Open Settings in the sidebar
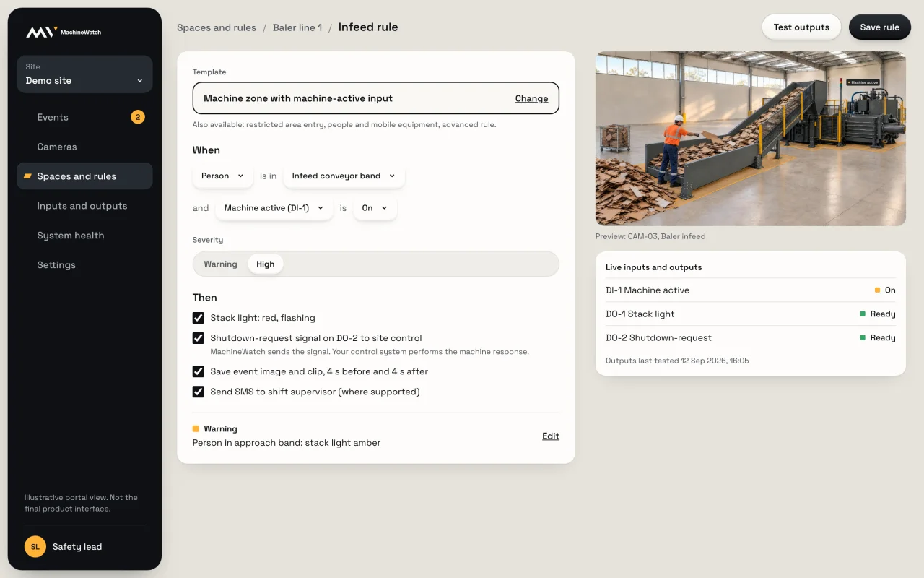The width and height of the screenshot is (924, 578). pos(84,265)
